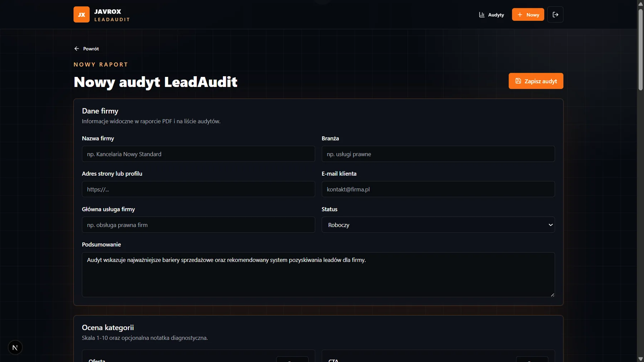Click 'Nowy audyt LeadAudit' title
This screenshot has width=644, height=362.
[155, 82]
